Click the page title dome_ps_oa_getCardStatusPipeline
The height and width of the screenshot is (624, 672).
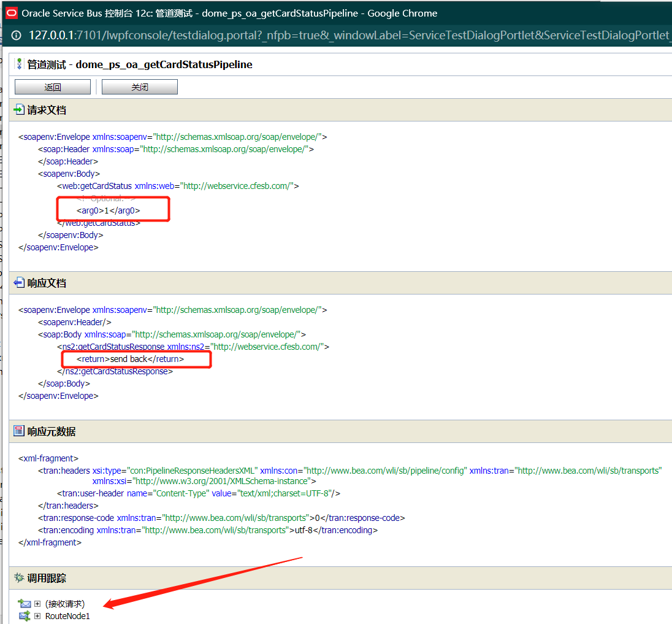164,64
